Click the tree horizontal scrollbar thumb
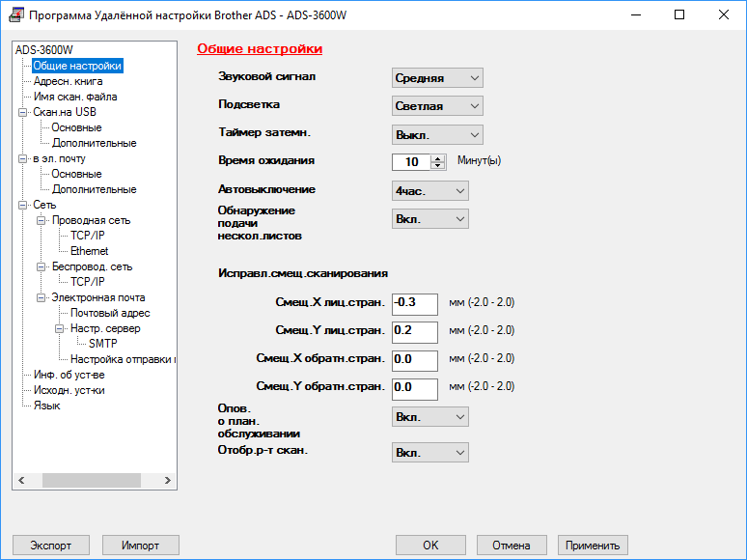The height and width of the screenshot is (560, 747). tap(92, 481)
